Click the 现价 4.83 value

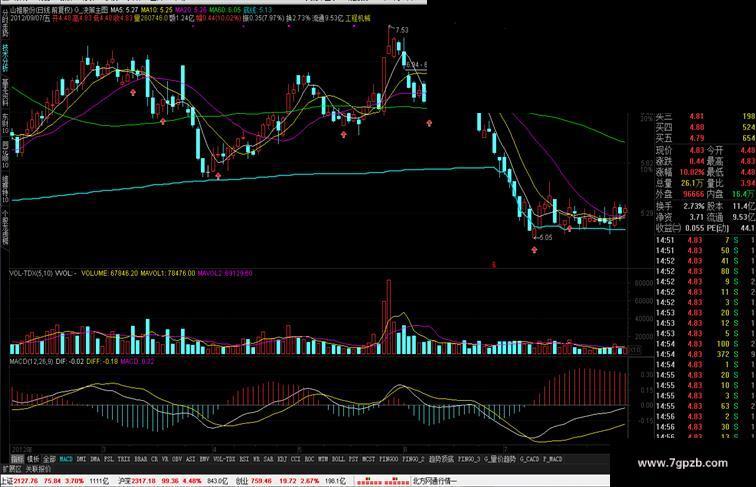[696, 150]
